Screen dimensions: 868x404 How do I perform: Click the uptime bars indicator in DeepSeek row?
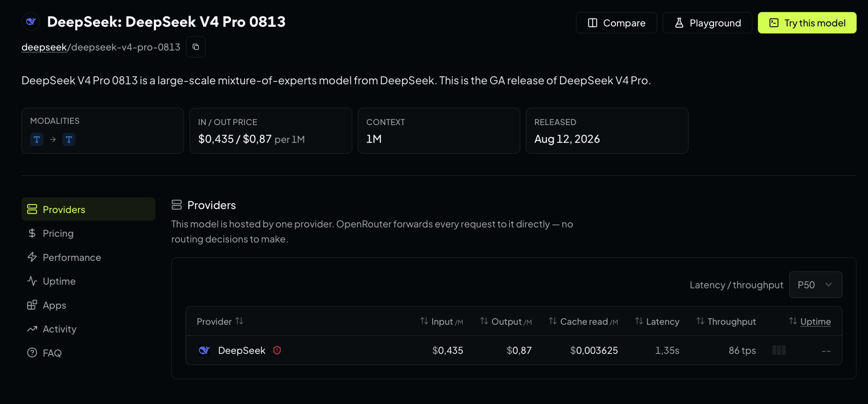(779, 350)
